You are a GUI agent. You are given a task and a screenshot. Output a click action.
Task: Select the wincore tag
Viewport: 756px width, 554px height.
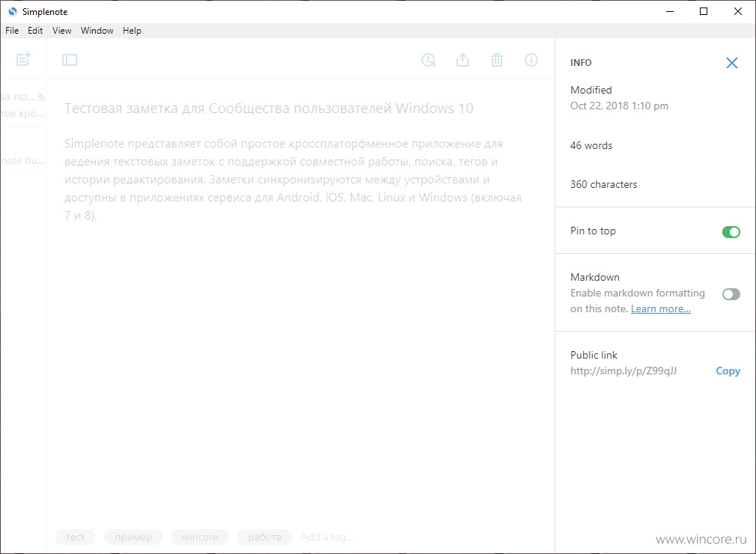200,537
